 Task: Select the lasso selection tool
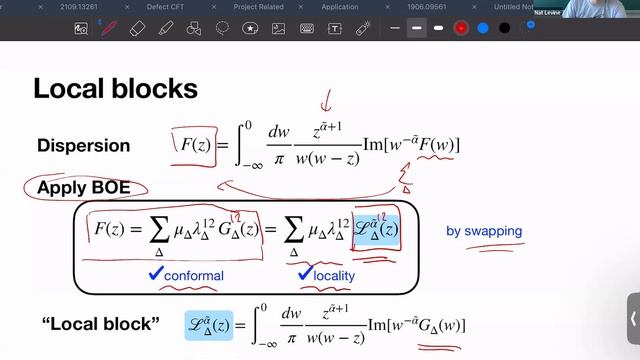pos(222,28)
